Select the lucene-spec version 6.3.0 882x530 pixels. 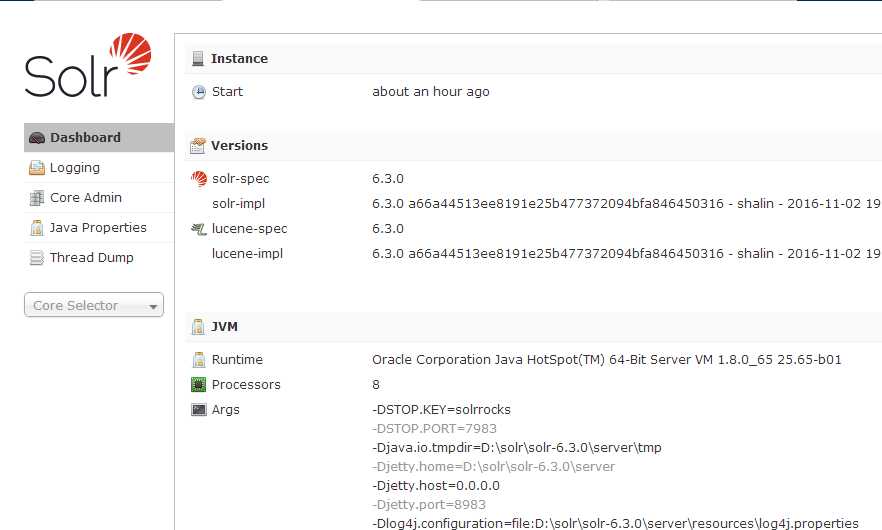388,229
